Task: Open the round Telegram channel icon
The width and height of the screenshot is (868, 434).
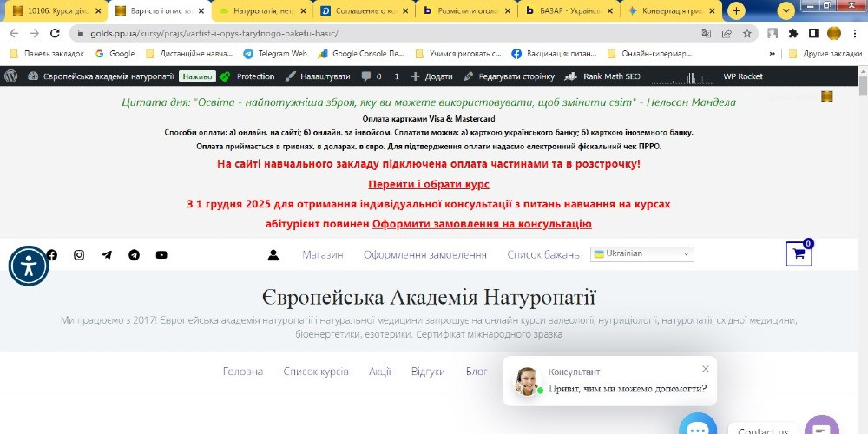Action: tap(134, 254)
